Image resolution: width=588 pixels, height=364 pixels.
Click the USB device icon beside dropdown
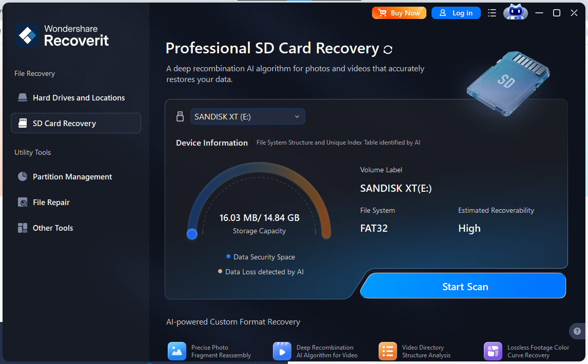180,116
